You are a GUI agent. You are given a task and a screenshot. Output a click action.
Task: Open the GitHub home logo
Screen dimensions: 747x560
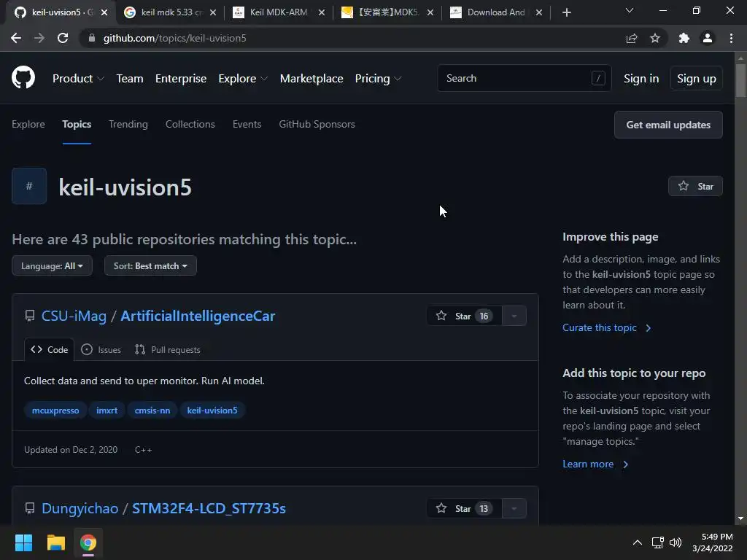(x=23, y=78)
